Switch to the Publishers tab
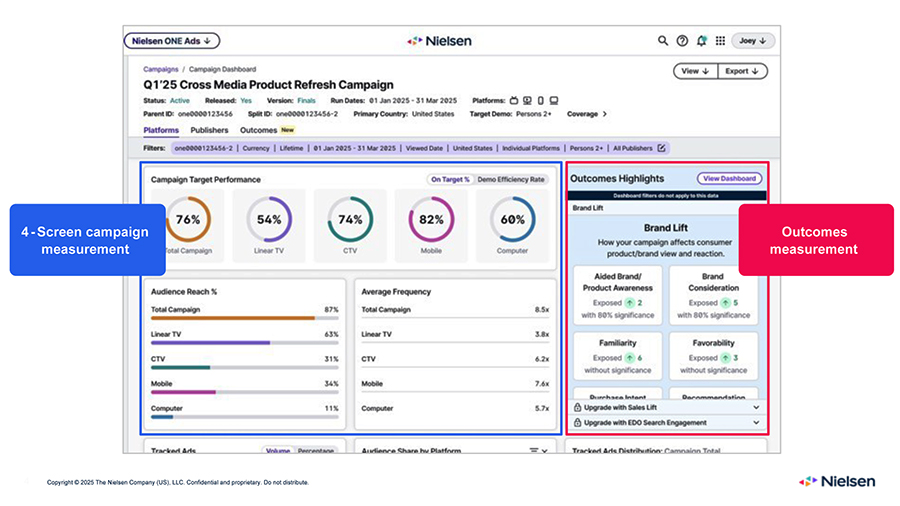Image resolution: width=900 pixels, height=506 pixels. (209, 130)
